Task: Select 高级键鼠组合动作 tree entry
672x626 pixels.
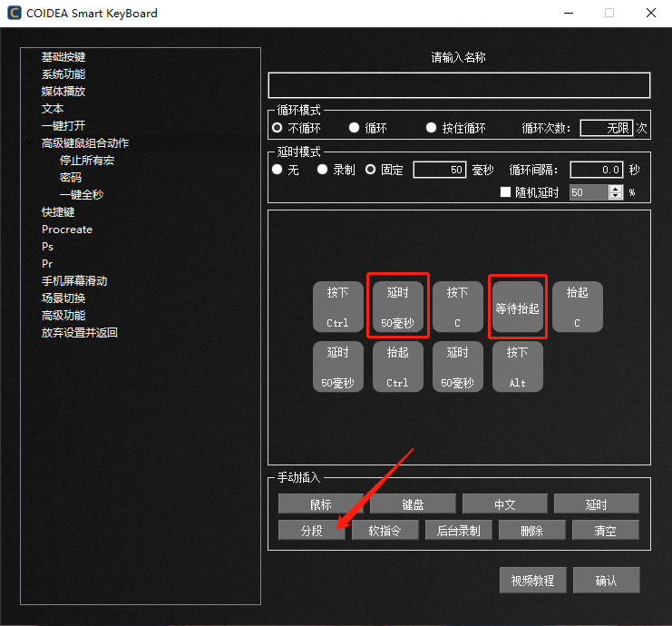Action: [85, 142]
